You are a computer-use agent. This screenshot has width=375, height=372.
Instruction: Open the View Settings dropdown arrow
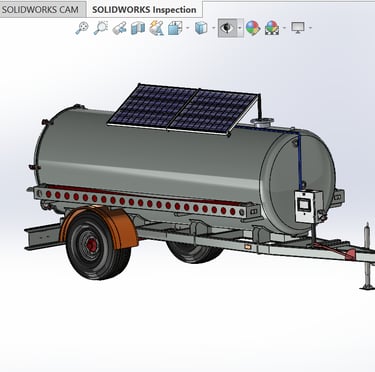[x=310, y=28]
